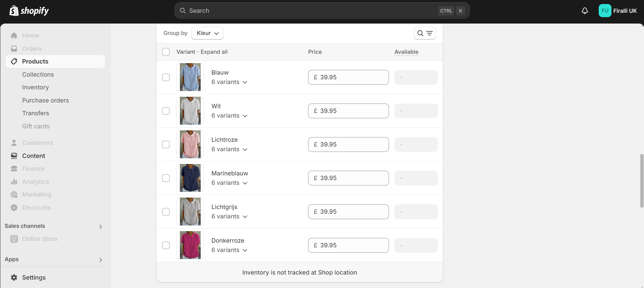Click the Marineblauw shirt thumbnail

point(190,178)
